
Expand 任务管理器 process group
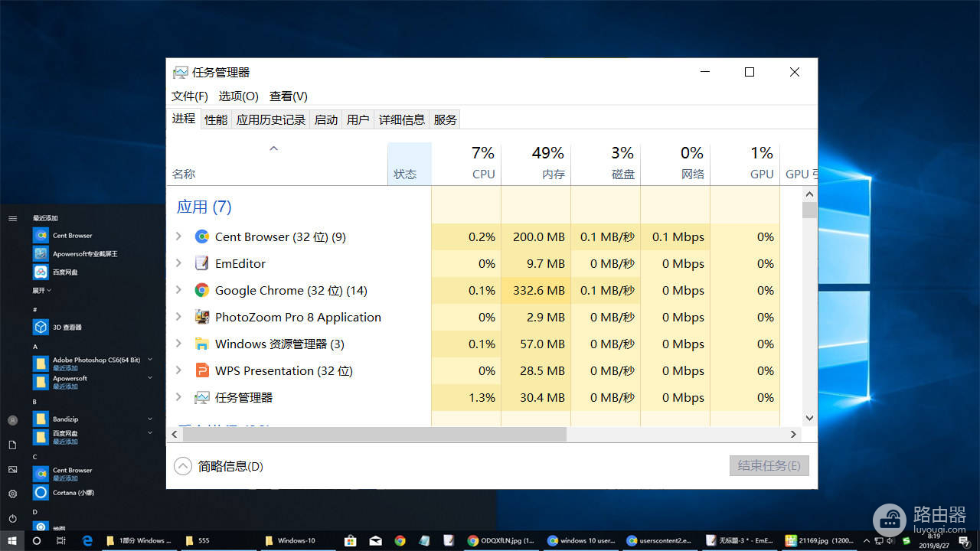point(178,397)
